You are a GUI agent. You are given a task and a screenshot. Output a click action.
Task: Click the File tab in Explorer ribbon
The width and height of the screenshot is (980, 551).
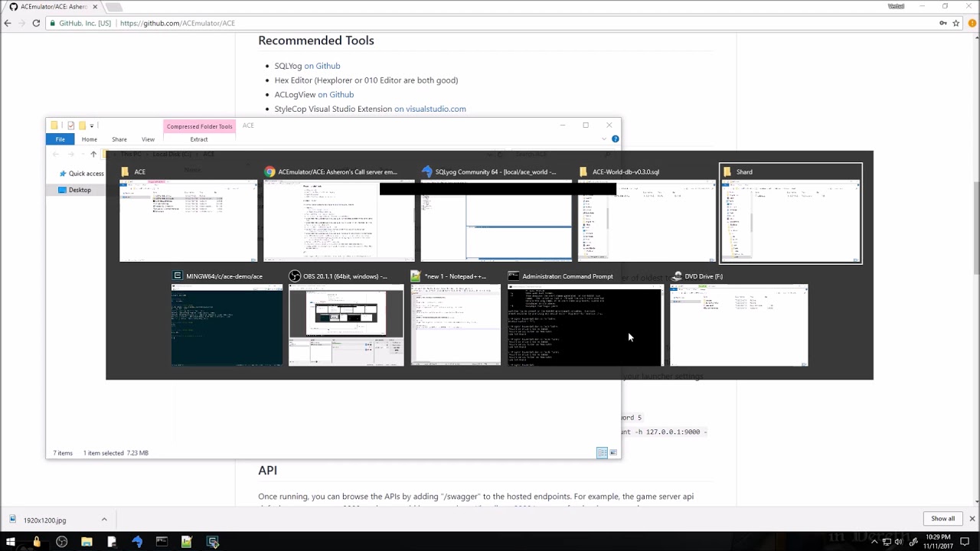tap(60, 139)
